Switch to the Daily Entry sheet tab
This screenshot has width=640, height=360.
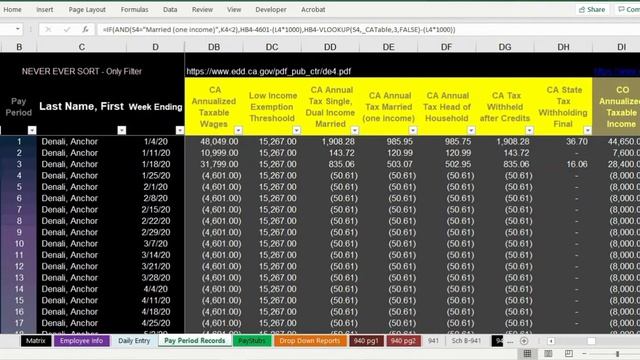pos(134,341)
